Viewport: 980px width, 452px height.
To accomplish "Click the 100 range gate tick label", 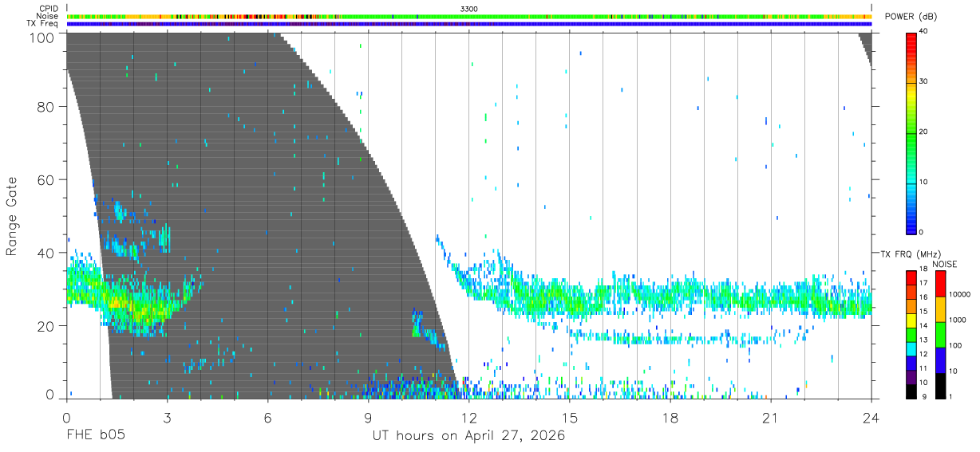I will [x=43, y=37].
